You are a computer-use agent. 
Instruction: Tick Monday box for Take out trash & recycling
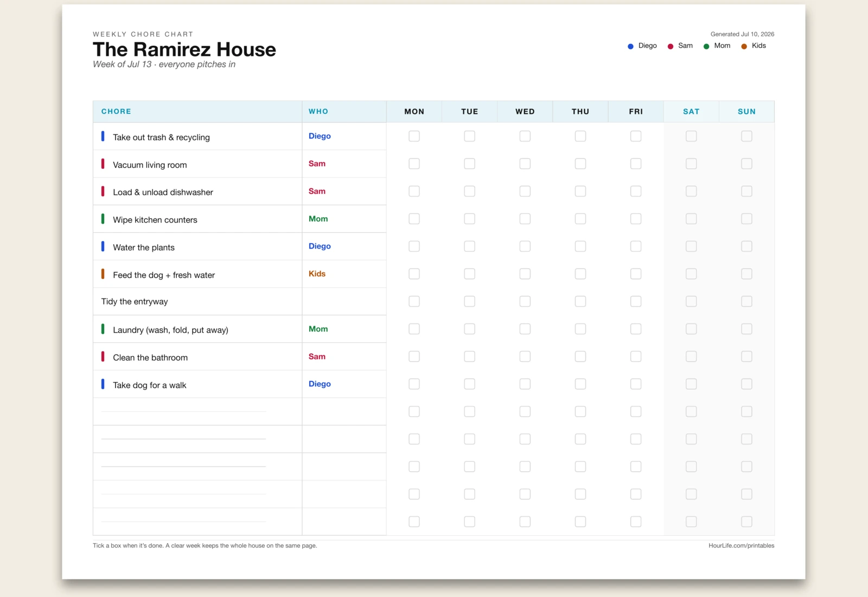coord(414,136)
